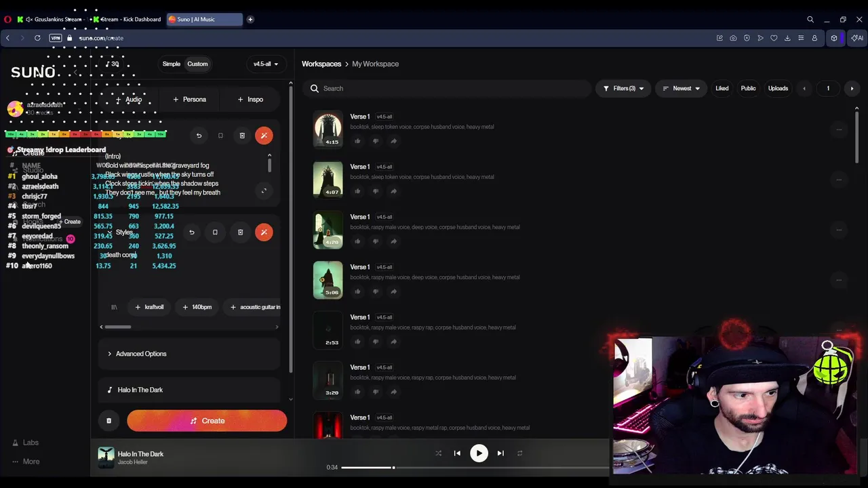Open the Newest sort dropdown
Image resolution: width=868 pixels, height=488 pixels.
682,88
